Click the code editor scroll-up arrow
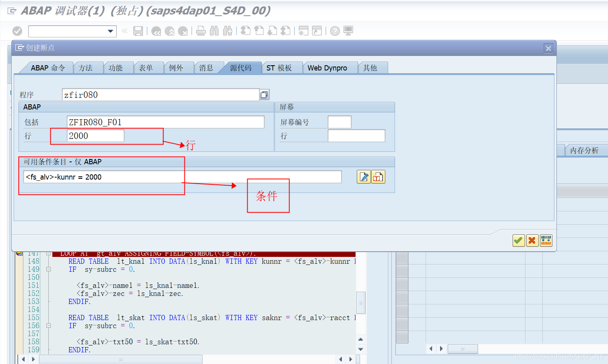The width and height of the screenshot is (608, 364). tap(361, 339)
